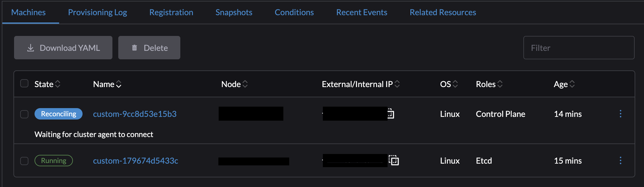The image size is (644, 187).
Task: Click the Download YAML button
Action: pyautogui.click(x=63, y=48)
